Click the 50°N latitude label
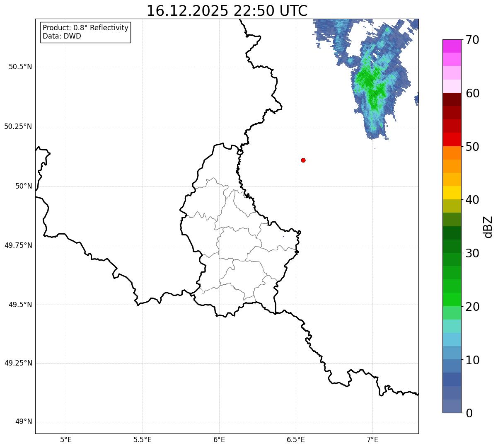Image resolution: width=498 pixels, height=448 pixels. pyautogui.click(x=24, y=186)
